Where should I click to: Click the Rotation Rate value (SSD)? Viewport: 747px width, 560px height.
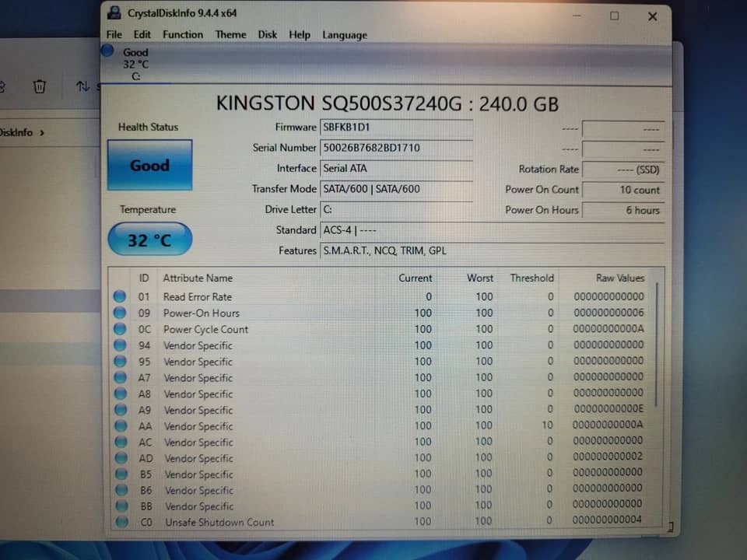[x=623, y=170]
